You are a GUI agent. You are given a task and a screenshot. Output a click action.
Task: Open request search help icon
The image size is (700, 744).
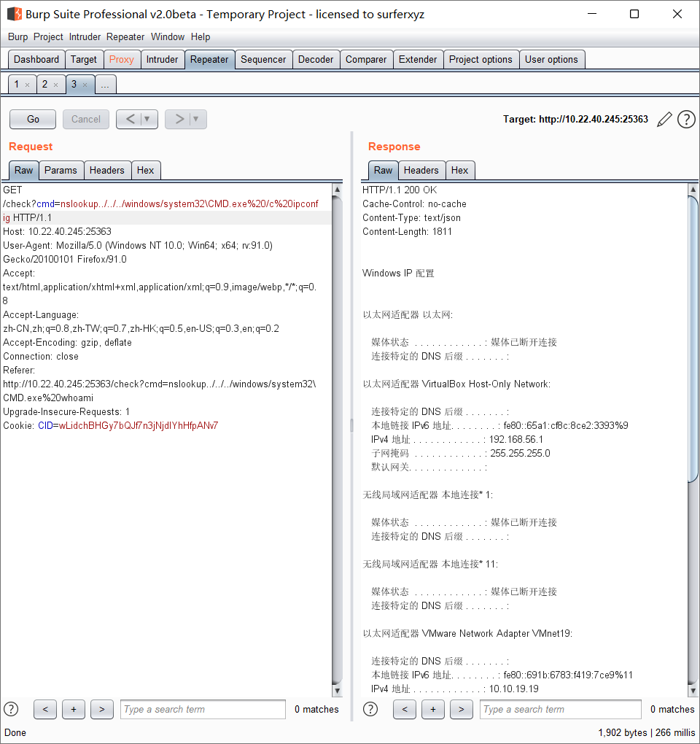coord(11,710)
